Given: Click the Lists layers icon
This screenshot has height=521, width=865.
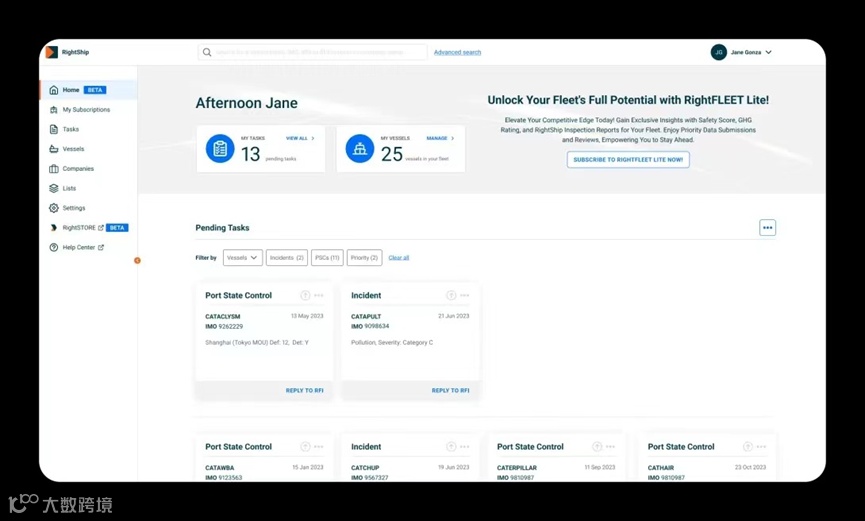Looking at the screenshot, I should [x=54, y=188].
